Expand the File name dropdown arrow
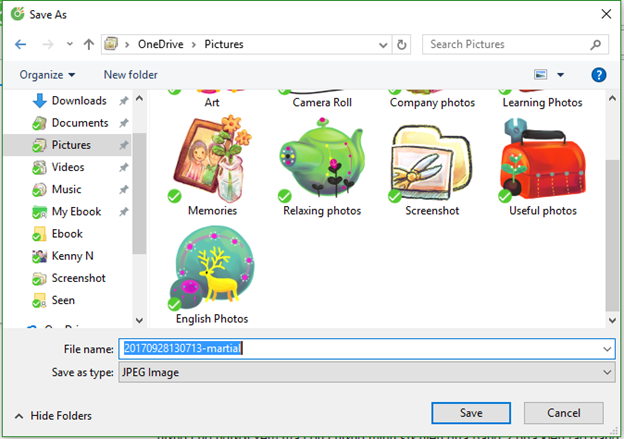 click(x=607, y=349)
